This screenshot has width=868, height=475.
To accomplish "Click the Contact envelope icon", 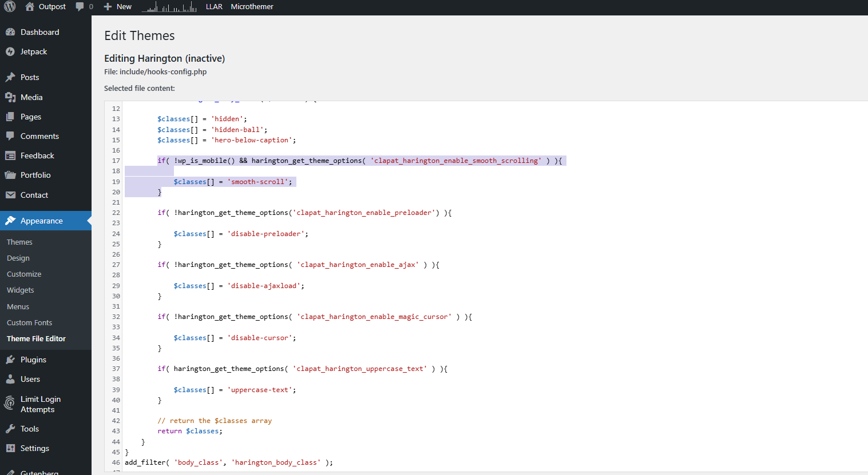I will pyautogui.click(x=10, y=195).
